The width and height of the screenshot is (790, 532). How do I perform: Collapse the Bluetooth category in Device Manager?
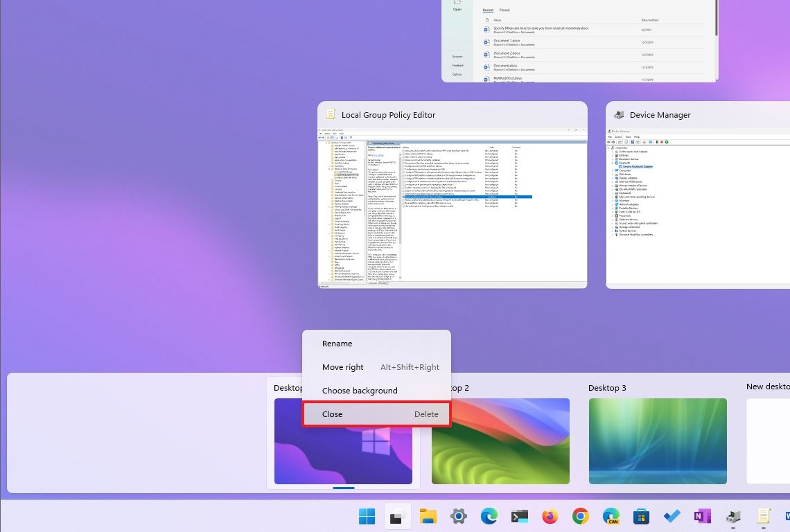[x=612, y=163]
